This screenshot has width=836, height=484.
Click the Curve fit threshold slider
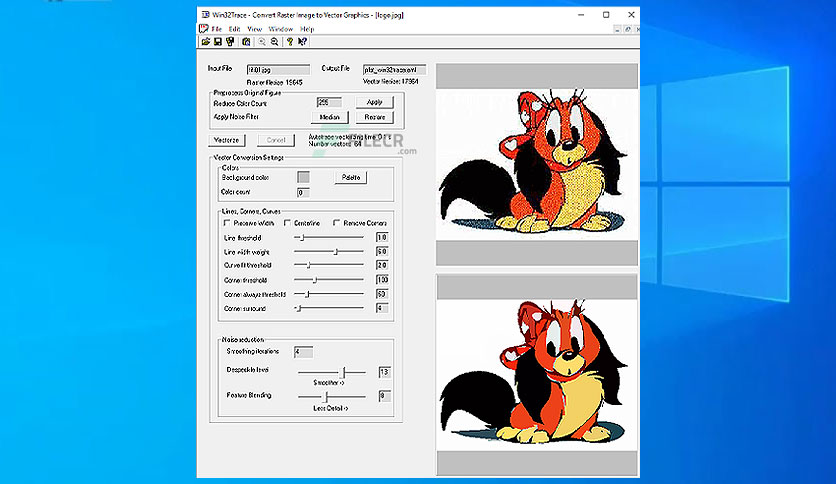(x=329, y=265)
